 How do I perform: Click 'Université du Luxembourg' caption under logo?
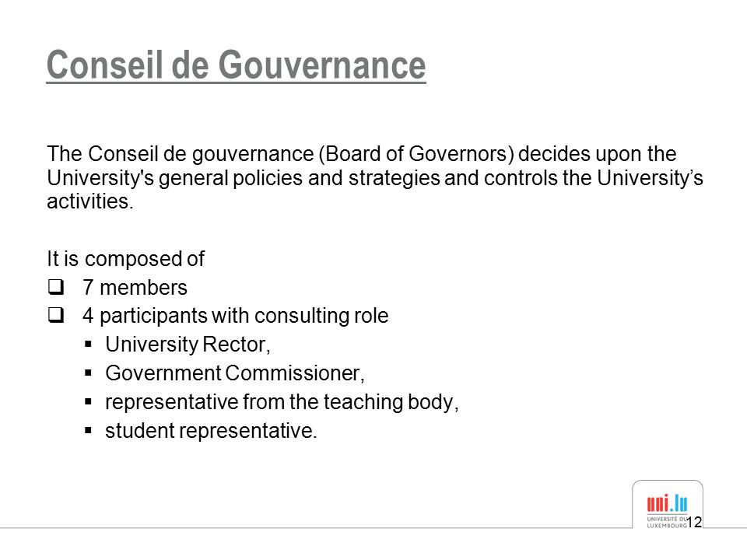tap(667, 523)
